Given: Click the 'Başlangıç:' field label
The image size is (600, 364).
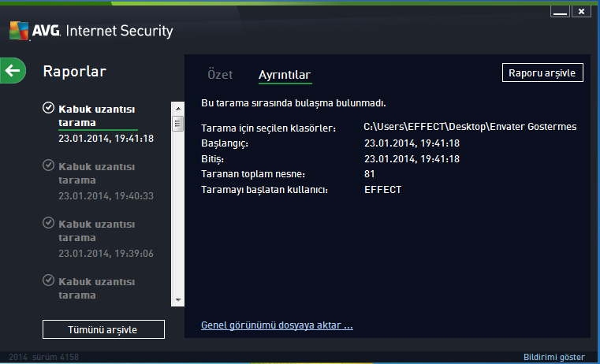Looking at the screenshot, I should tap(225, 143).
